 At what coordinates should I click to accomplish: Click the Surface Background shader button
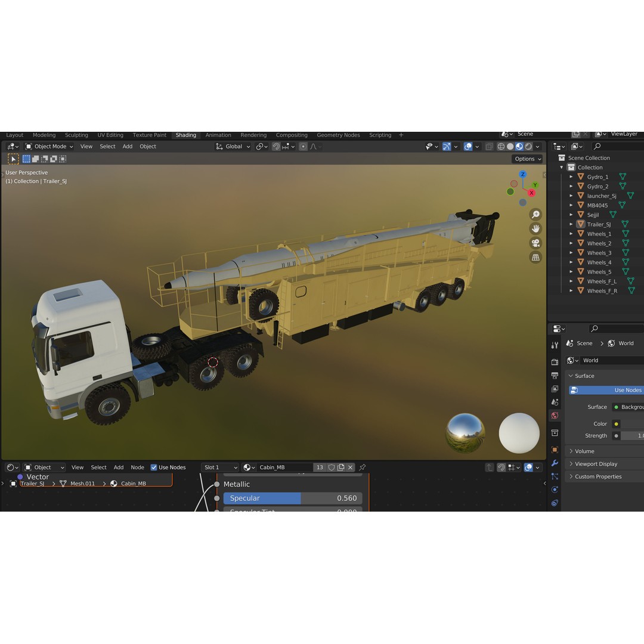click(628, 407)
